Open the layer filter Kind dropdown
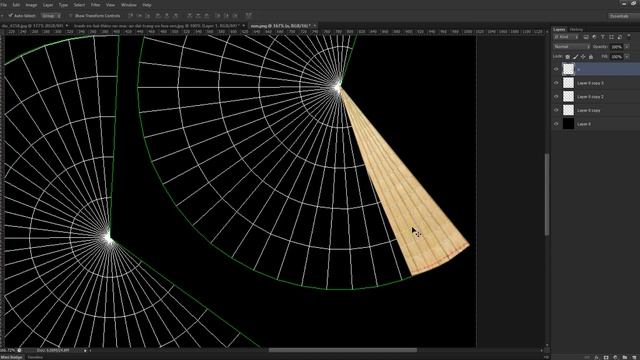 coord(567,37)
